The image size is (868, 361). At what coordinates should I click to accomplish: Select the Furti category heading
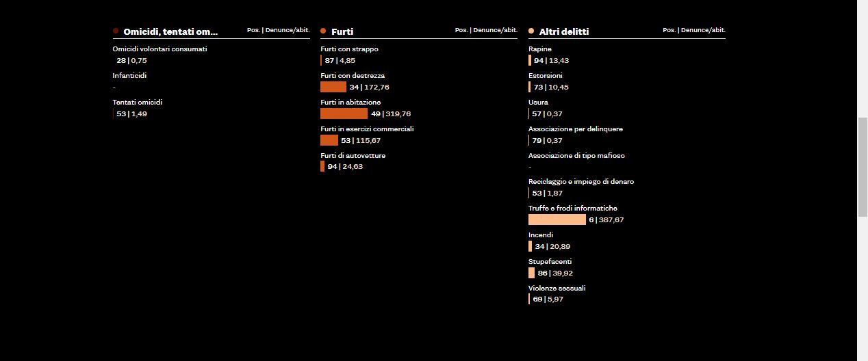(x=342, y=31)
